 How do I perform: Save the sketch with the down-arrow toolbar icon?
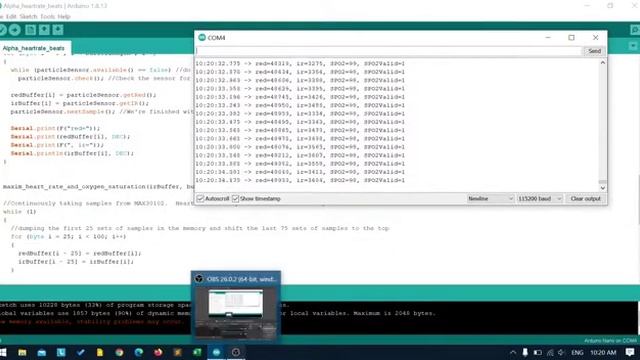(58, 30)
